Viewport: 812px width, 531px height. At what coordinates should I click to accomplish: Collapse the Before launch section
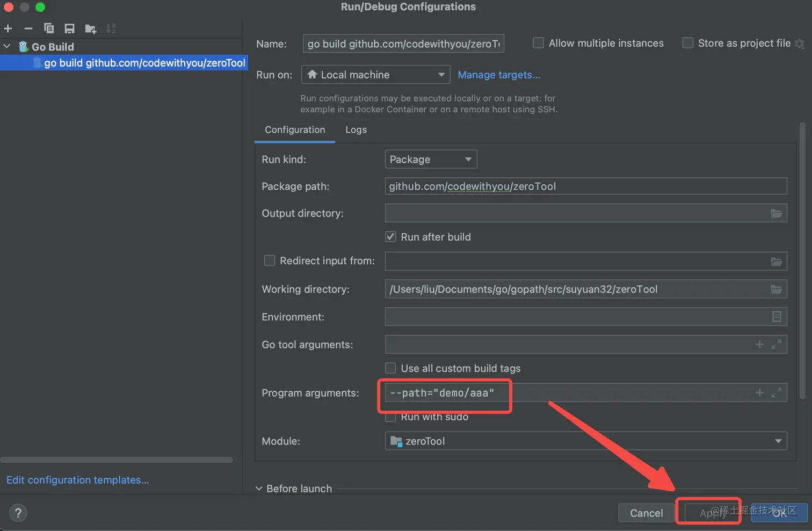[259, 489]
